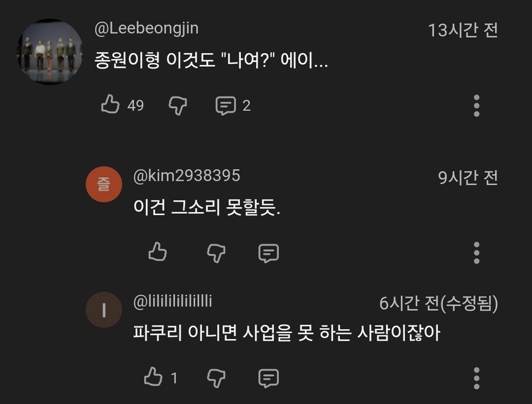Image resolution: width=532 pixels, height=404 pixels.
Task: Dislike the reply by @lilililililillli
Action: pos(216,377)
